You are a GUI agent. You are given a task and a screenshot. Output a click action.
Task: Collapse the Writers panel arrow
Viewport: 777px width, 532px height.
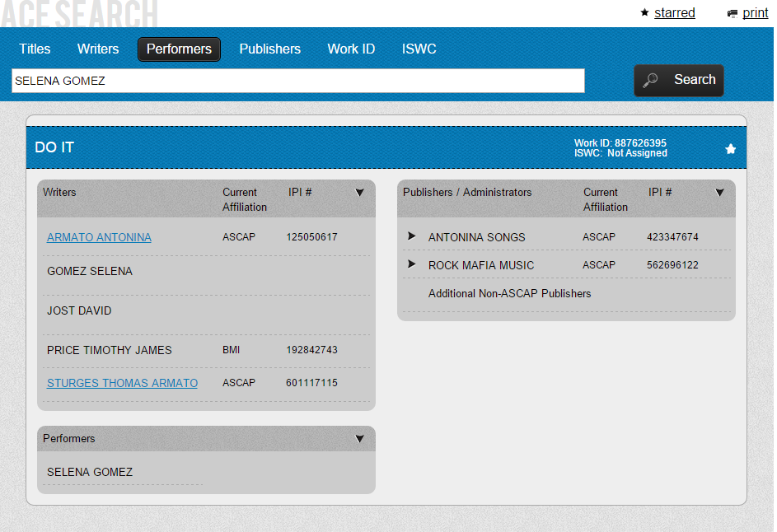[x=359, y=193]
